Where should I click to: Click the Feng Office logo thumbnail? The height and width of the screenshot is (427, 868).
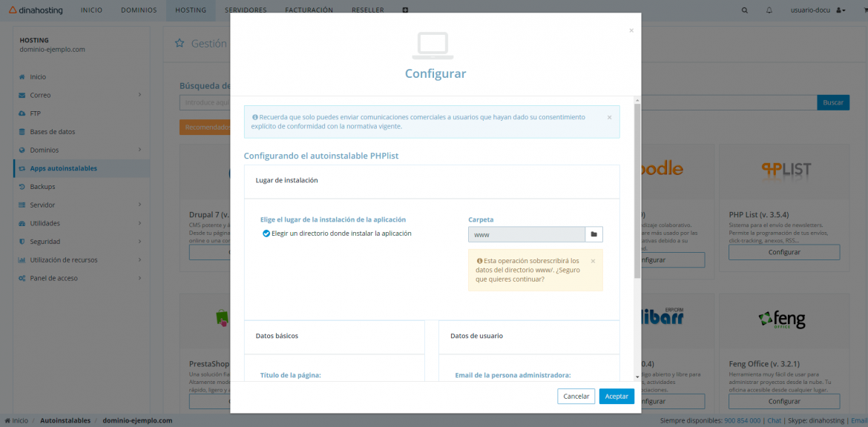(782, 320)
